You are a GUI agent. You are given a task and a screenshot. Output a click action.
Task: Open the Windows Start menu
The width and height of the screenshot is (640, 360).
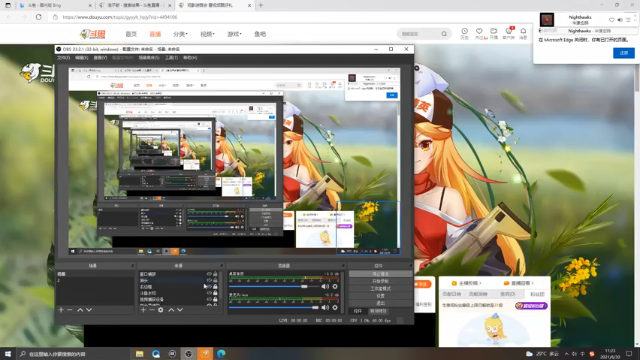pos(8,353)
